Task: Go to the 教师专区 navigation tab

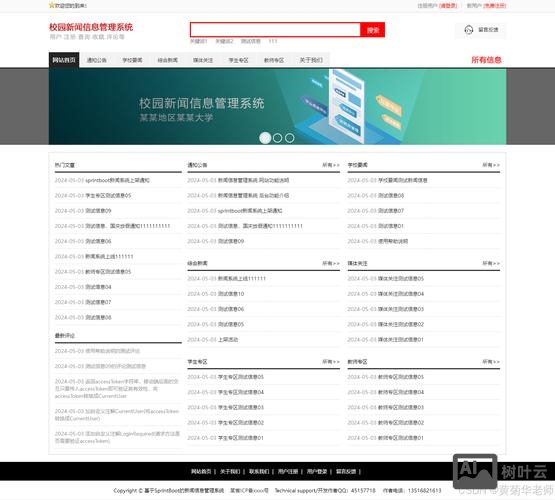Action: (274, 60)
